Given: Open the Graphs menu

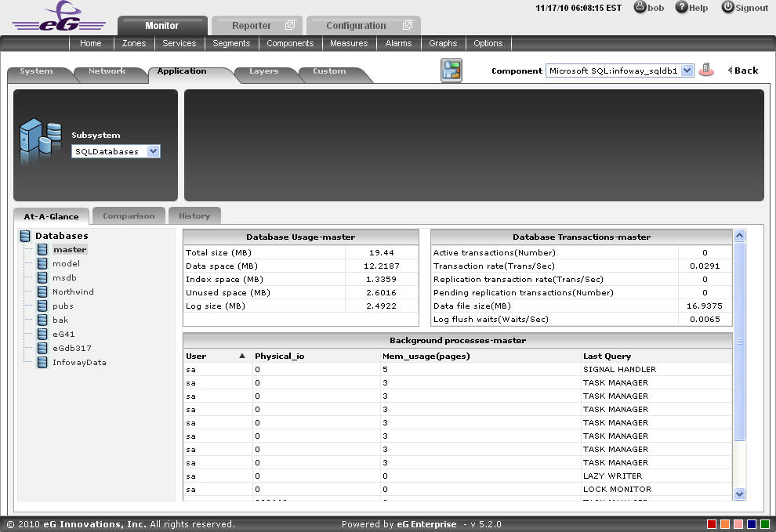Looking at the screenshot, I should pos(443,44).
